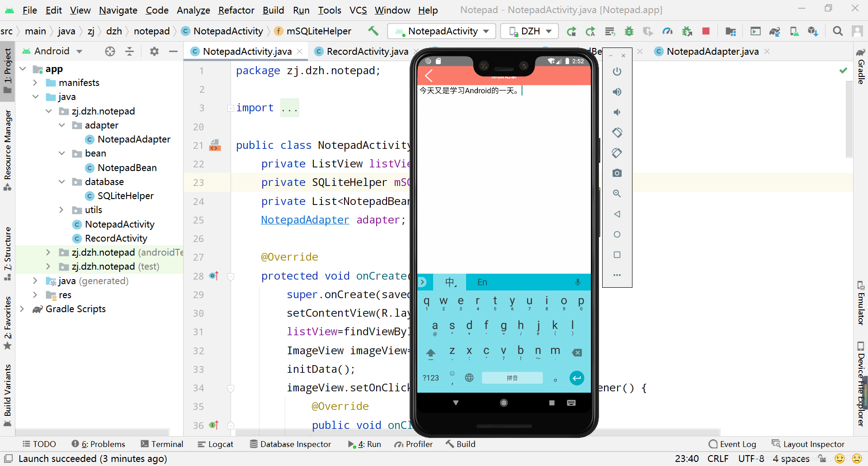Viewport: 868px width, 466px height.
Task: Open the Database Inspector tool window
Action: 290,444
